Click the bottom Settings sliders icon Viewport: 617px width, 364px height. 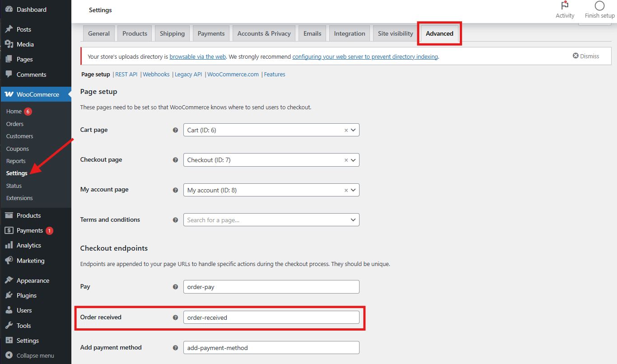(x=9, y=341)
